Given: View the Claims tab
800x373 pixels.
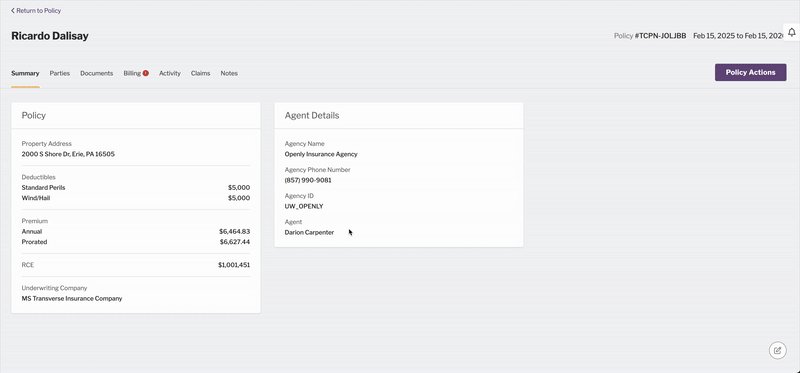Looking at the screenshot, I should [201, 73].
